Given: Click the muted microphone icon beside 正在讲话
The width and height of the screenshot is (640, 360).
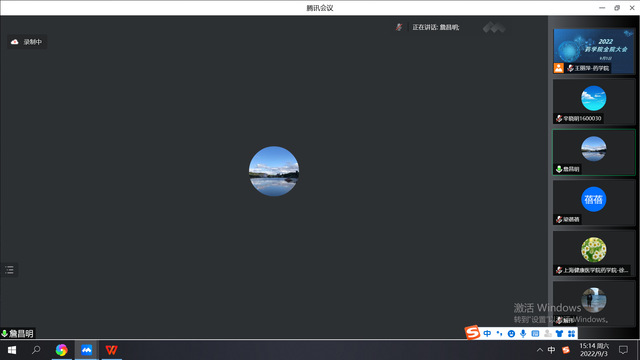Looking at the screenshot, I should (399, 27).
